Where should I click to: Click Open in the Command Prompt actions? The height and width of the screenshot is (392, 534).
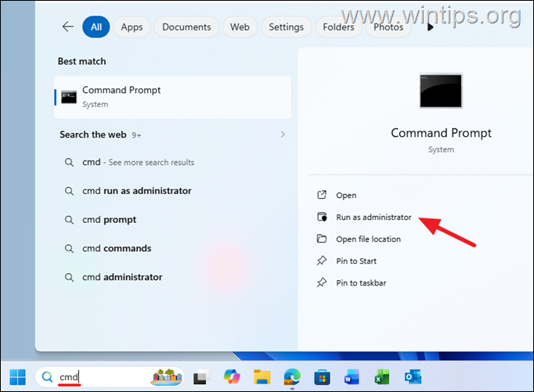(346, 196)
